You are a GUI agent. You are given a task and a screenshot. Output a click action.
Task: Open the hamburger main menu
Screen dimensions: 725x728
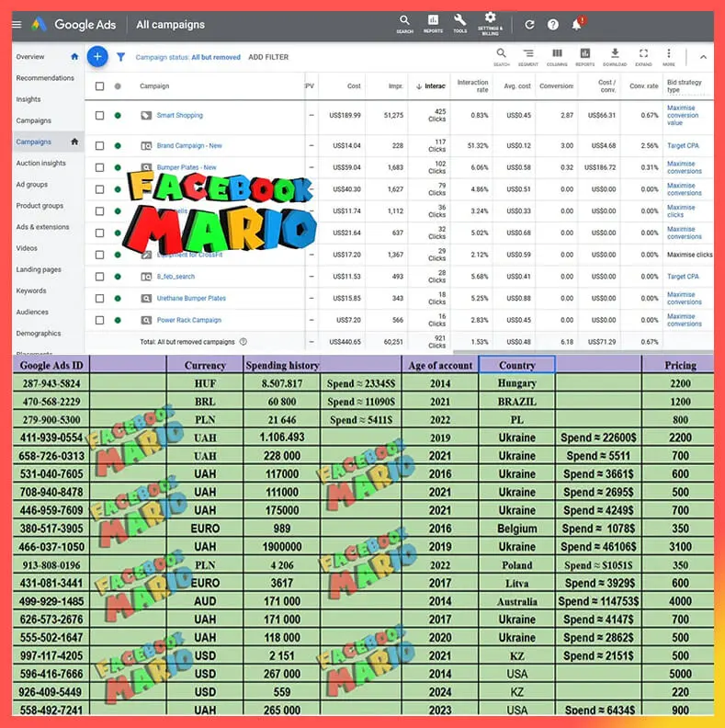(17, 24)
